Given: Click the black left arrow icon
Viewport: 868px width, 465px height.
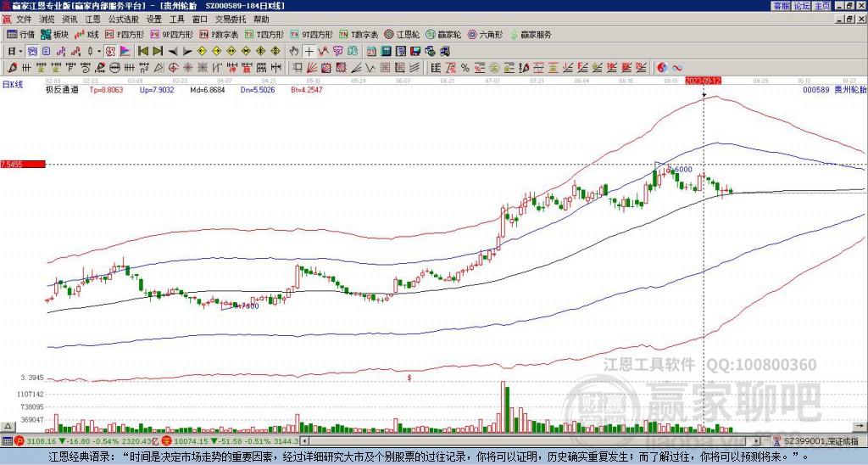Looking at the screenshot, I should tap(173, 52).
